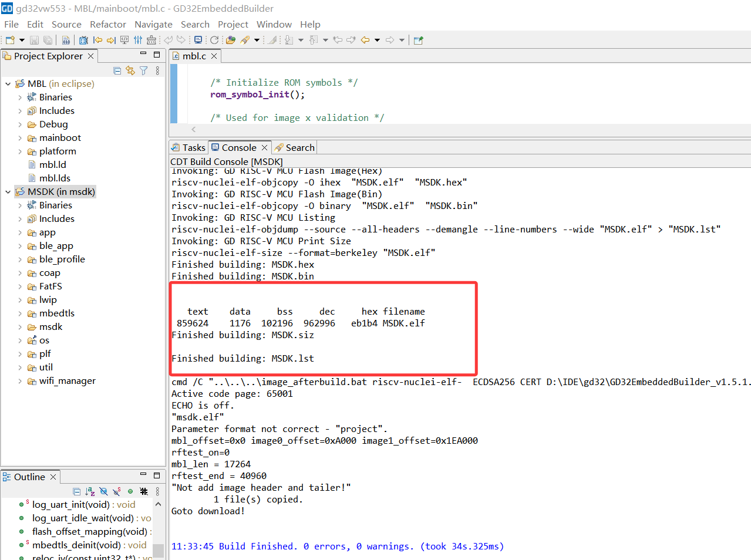Toggle hide static members in Outline
The height and width of the screenshot is (560, 751).
point(117,491)
